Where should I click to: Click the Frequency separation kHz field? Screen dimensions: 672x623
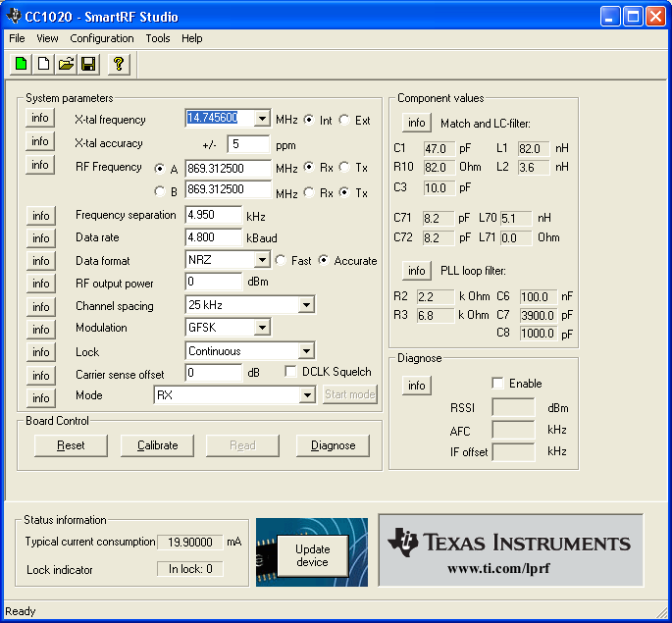tap(214, 215)
